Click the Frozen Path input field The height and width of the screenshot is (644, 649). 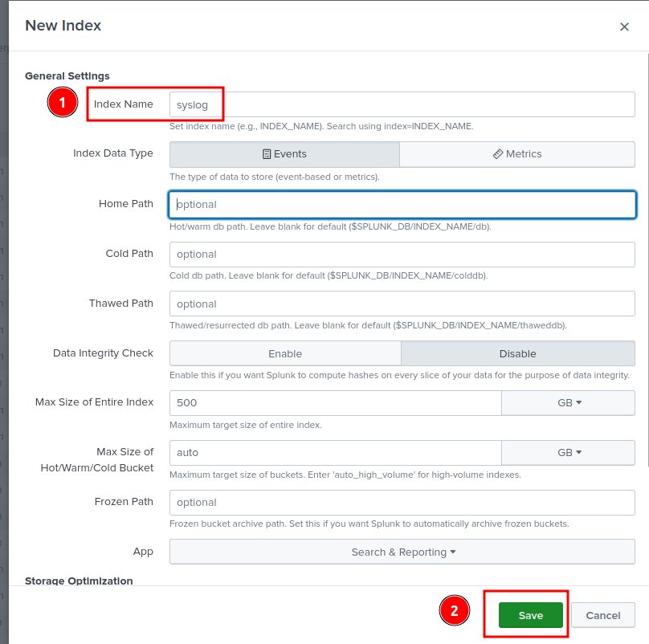pos(402,503)
